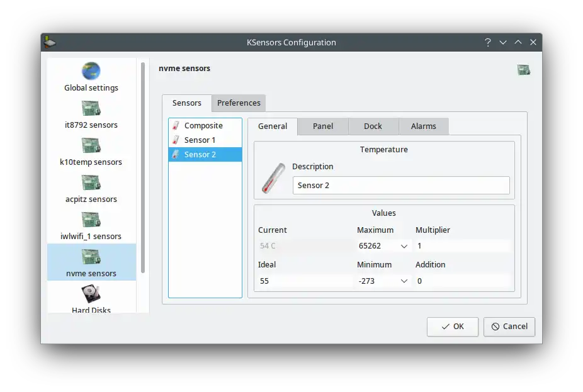
Task: Click the title bar help question mark
Action: point(488,42)
